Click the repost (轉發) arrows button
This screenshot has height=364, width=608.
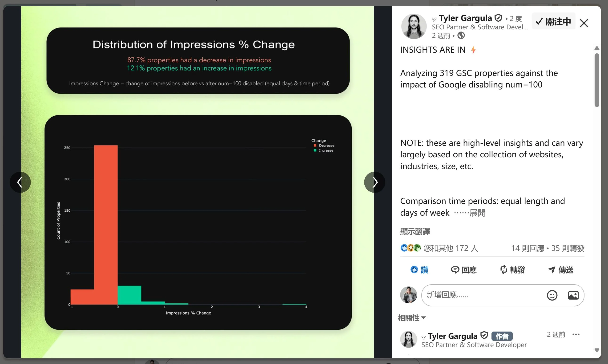tap(512, 270)
